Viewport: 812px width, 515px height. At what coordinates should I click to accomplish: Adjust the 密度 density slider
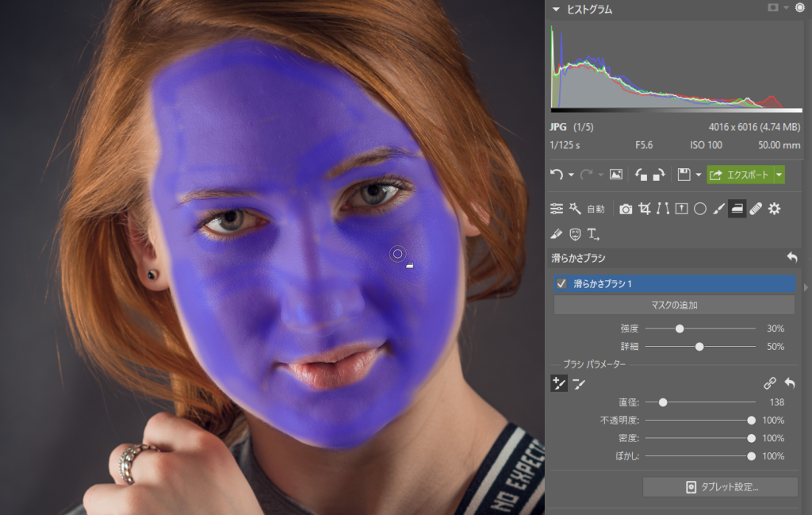coord(751,438)
